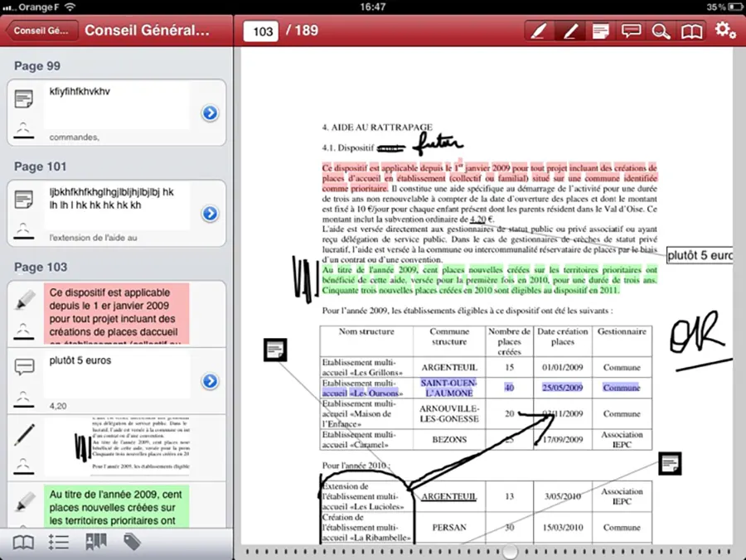The width and height of the screenshot is (746, 560).
Task: Tap the plutôt 5 euros callout box on the page
Action: [700, 256]
